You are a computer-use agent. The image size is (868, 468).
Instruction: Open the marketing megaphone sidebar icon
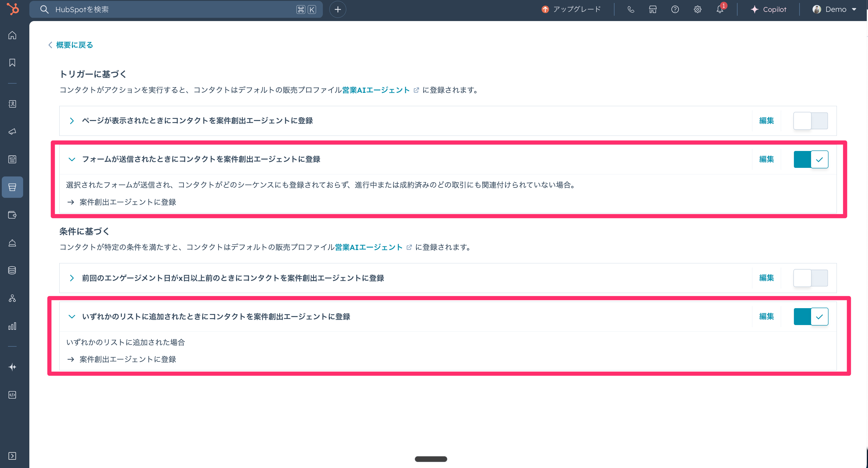(x=12, y=131)
